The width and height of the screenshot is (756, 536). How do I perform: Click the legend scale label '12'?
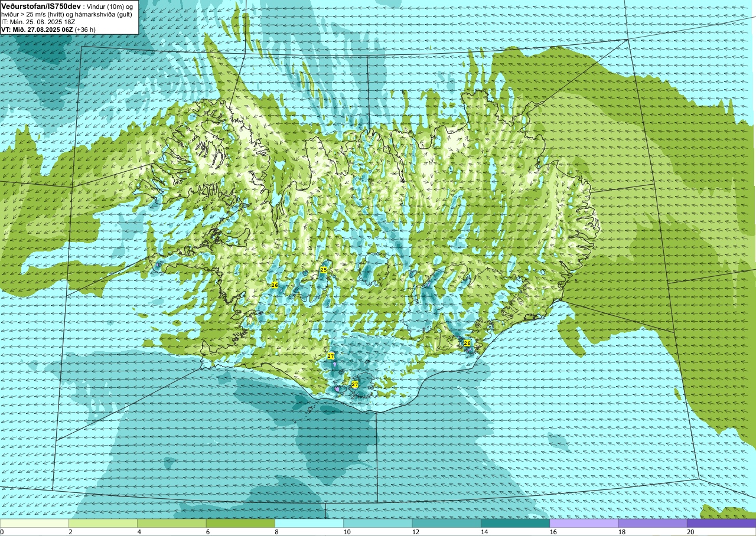click(416, 532)
